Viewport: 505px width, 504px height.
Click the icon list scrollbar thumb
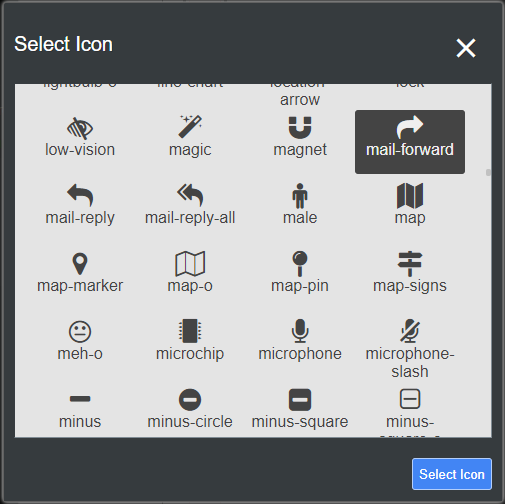(488, 172)
